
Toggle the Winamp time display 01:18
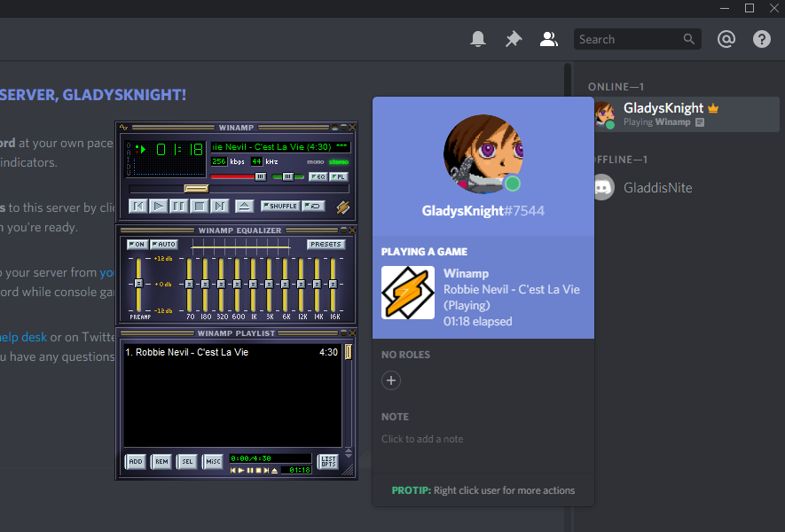[179, 149]
